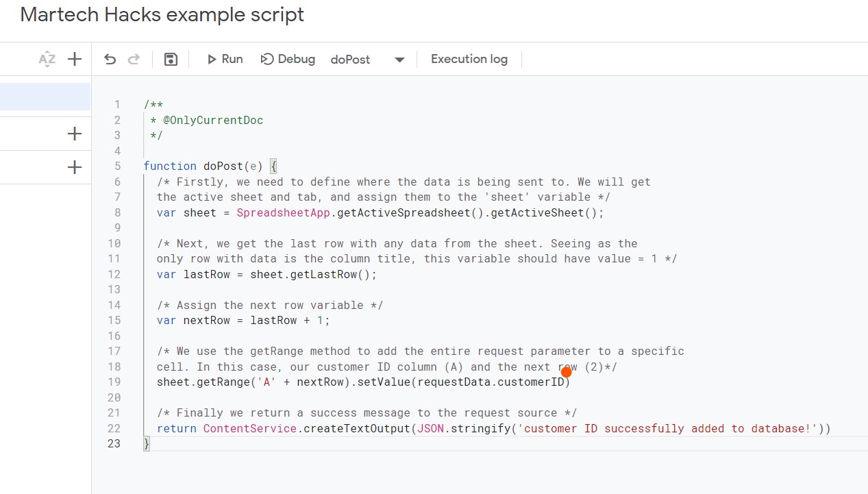Sort files alphabetically with AZ icon
Screen dimensions: 868x494
coord(47,60)
